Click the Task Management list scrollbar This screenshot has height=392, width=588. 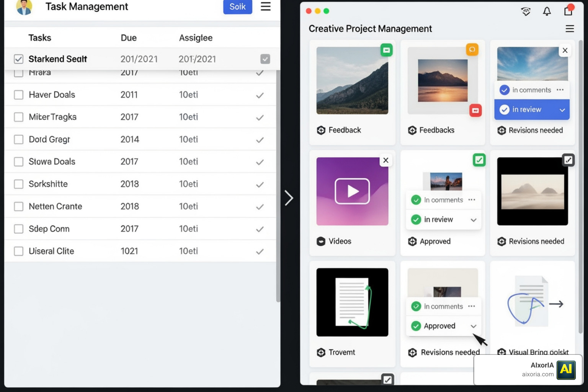click(x=278, y=186)
